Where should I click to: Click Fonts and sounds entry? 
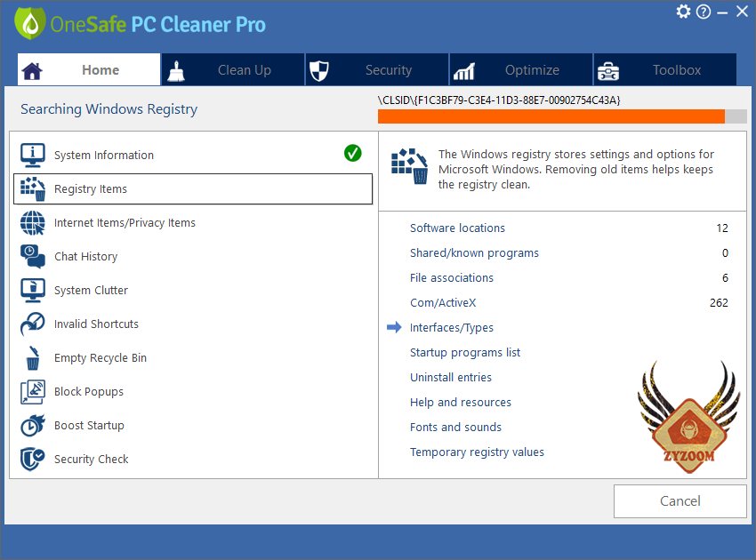455,428
